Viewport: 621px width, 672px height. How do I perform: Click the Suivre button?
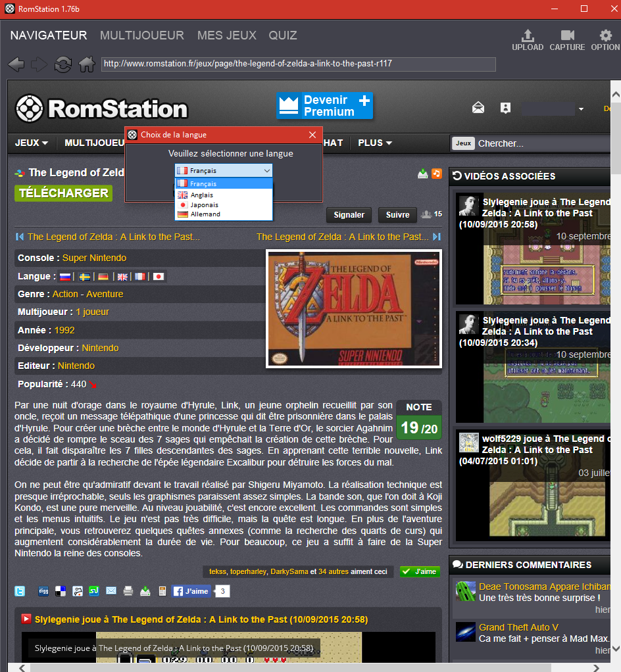pos(397,215)
